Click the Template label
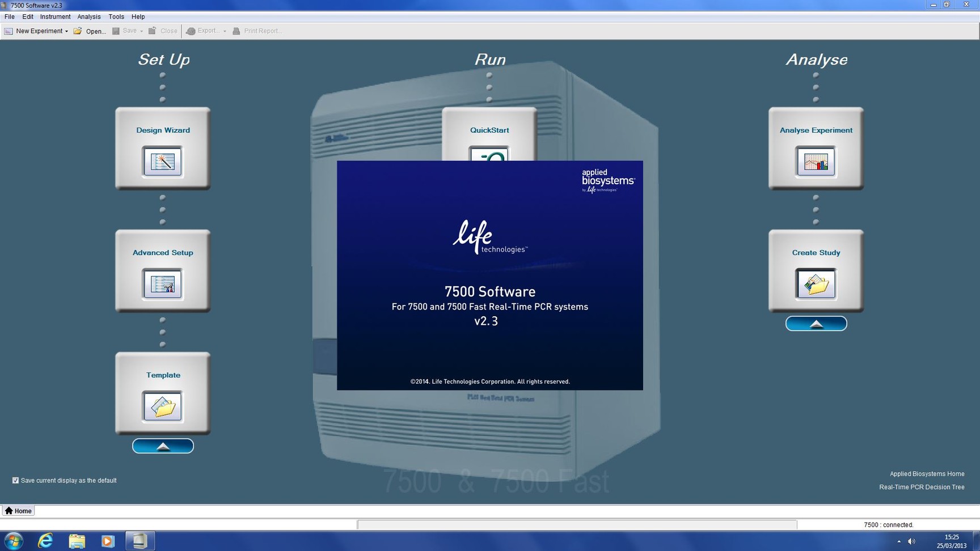980x551 pixels. click(x=163, y=375)
